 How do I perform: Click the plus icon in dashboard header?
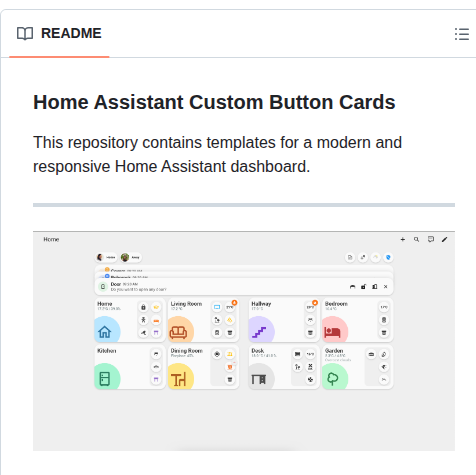point(403,239)
